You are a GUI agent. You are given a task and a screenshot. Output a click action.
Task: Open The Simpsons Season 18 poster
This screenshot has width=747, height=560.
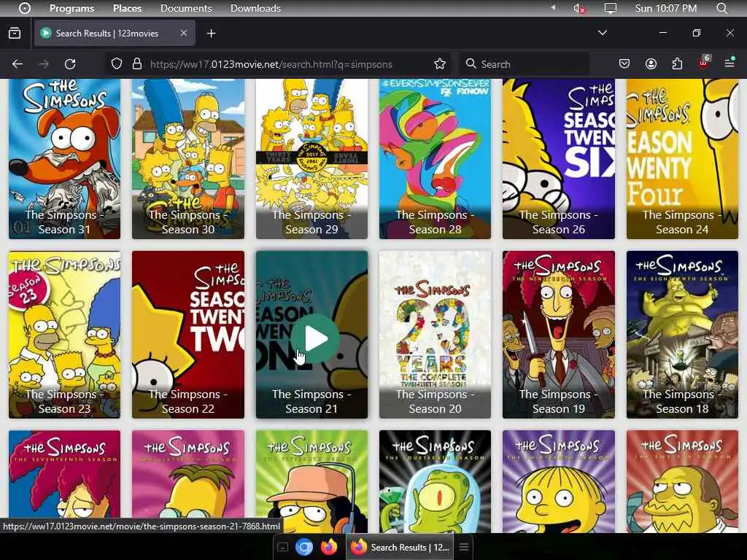(682, 335)
